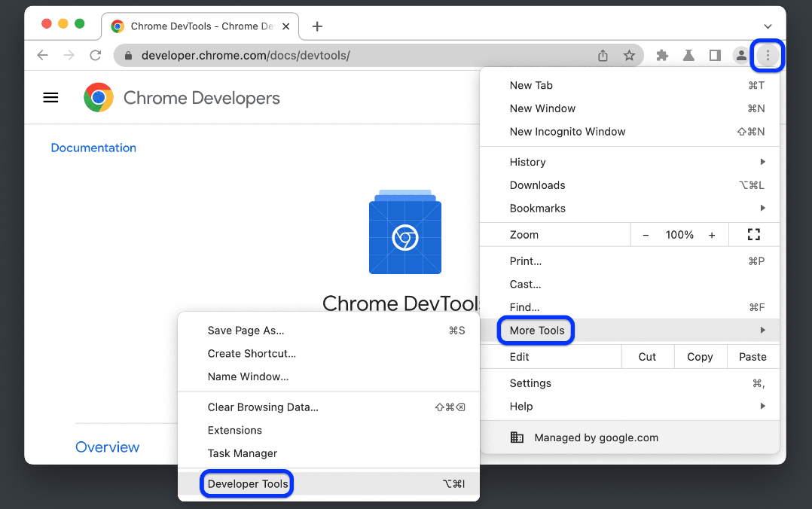This screenshot has width=812, height=509.
Task: View site info via the lock icon
Action: click(128, 56)
